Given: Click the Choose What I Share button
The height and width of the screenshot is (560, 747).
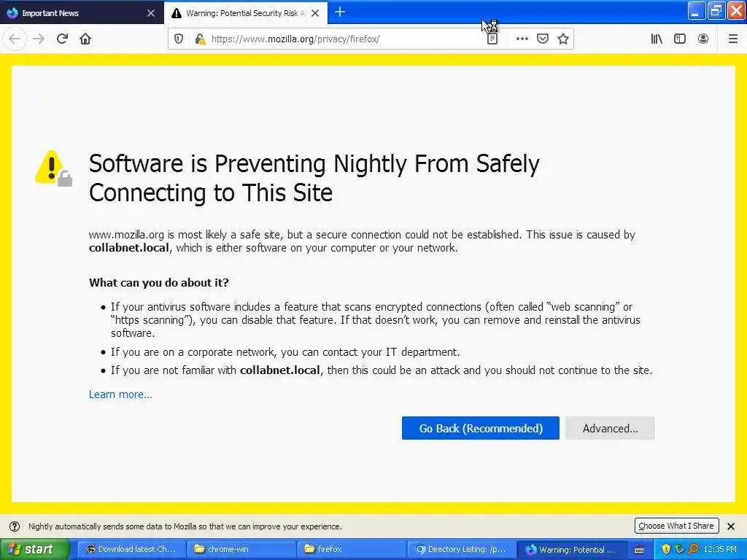Looking at the screenshot, I should (676, 526).
